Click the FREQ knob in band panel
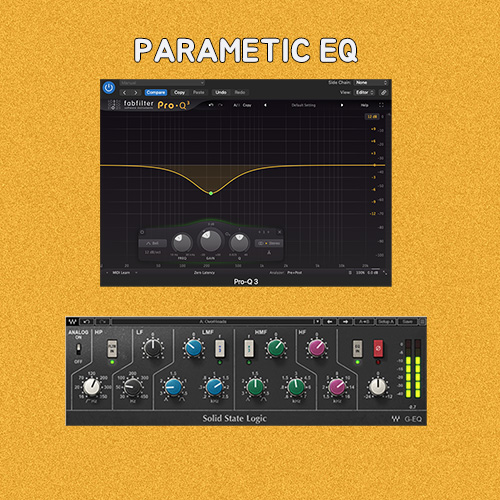500x500 pixels. [x=182, y=243]
